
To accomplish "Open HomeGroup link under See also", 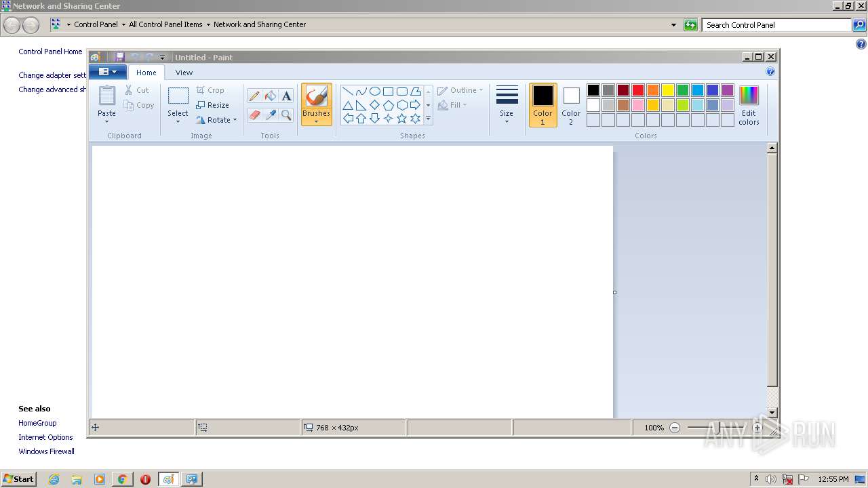I will [x=37, y=423].
